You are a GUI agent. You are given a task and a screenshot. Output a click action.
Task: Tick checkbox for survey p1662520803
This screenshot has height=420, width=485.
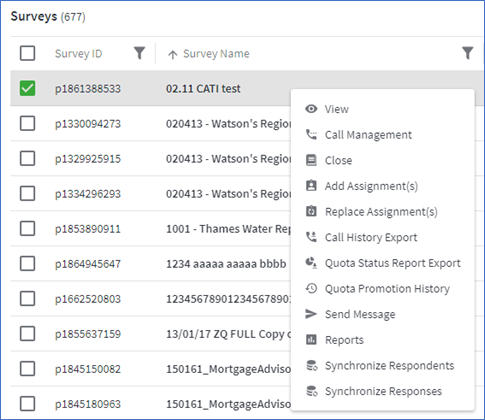coord(27,299)
